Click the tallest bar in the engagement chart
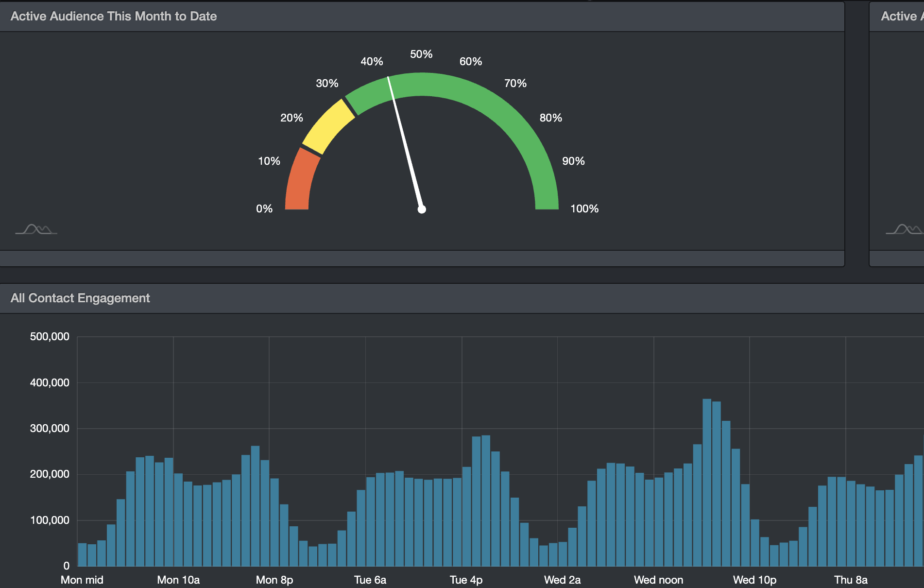Viewport: 924px width, 588px height. [x=707, y=482]
